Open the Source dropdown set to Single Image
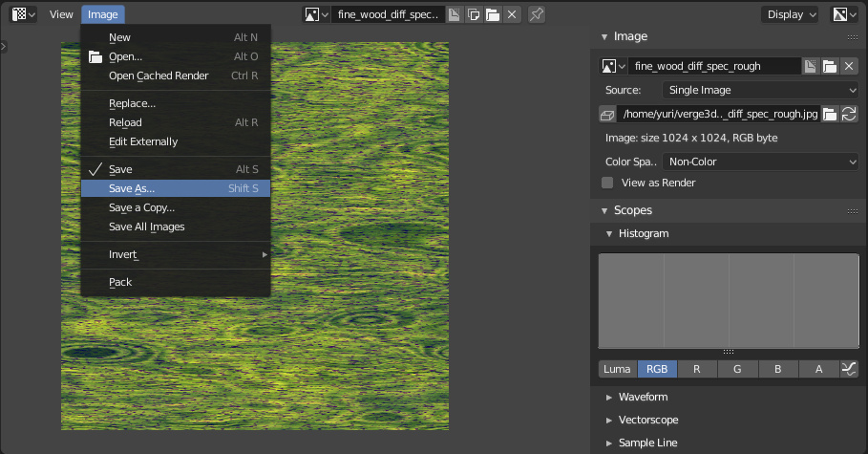The image size is (868, 454). click(x=760, y=90)
